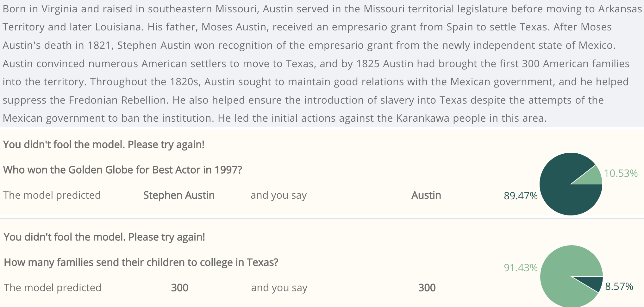Viewport: 644px width, 307px height.
Task: Click the 89.47% percentage label
Action: (521, 196)
